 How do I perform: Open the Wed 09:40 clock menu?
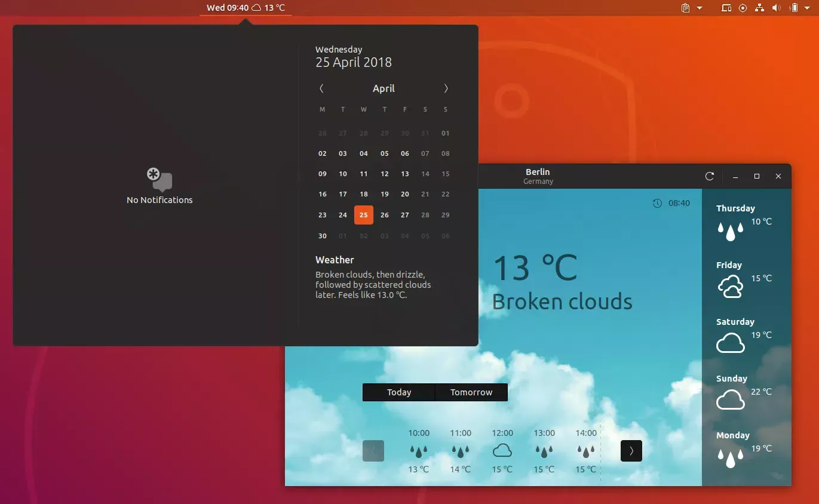click(x=246, y=8)
